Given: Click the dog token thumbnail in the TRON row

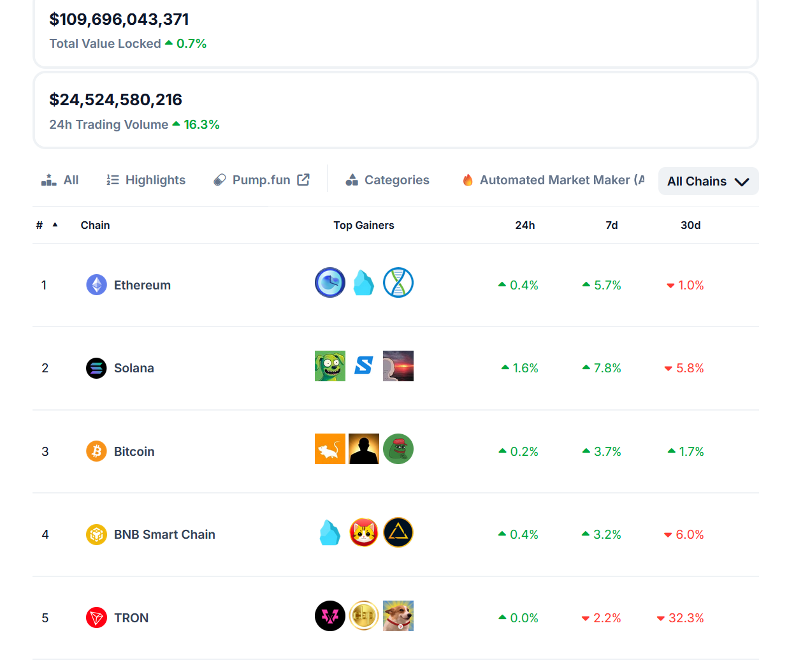Looking at the screenshot, I should pyautogui.click(x=398, y=616).
